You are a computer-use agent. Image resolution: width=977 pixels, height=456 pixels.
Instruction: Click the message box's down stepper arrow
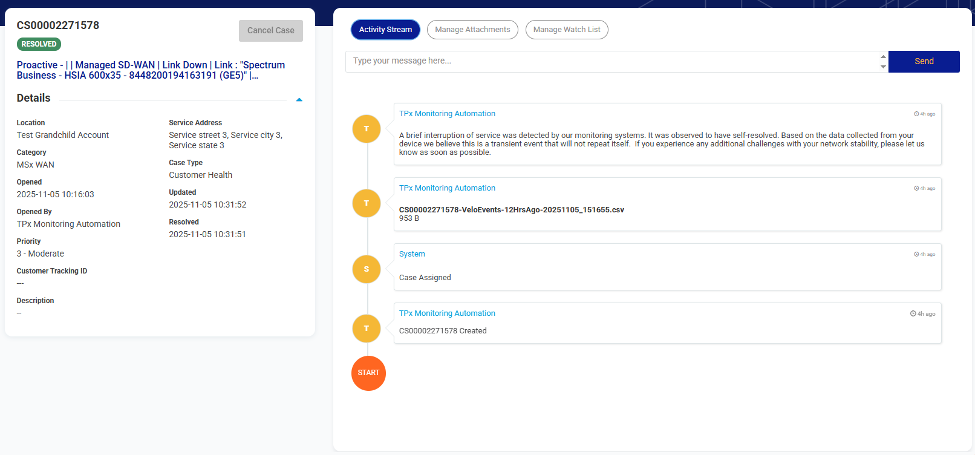[x=883, y=66]
